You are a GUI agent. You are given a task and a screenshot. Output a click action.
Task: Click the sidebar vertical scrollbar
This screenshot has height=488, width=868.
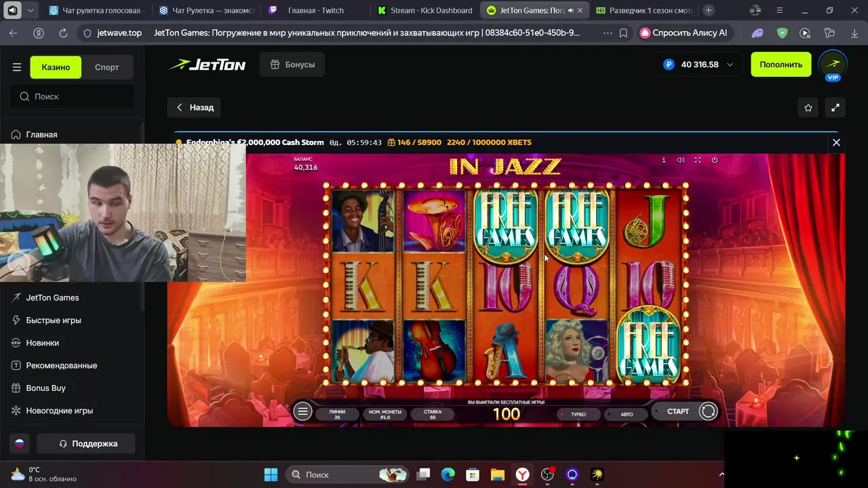pyautogui.click(x=142, y=217)
